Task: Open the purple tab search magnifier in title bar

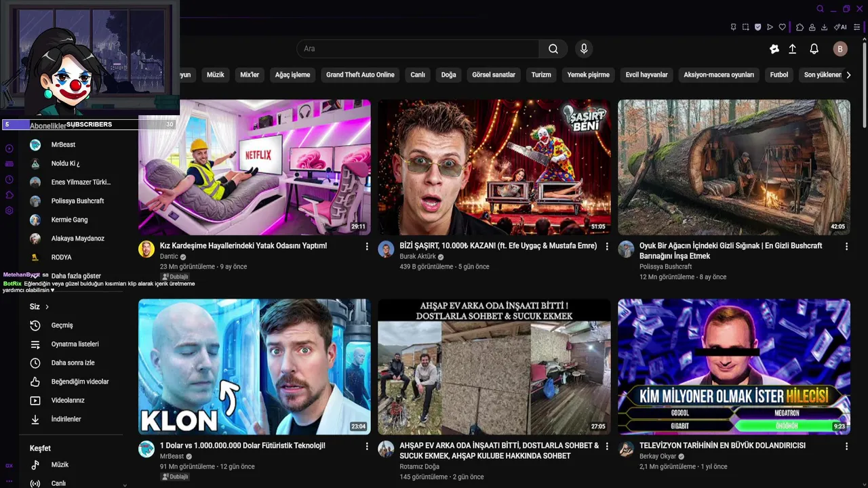Action: [820, 9]
